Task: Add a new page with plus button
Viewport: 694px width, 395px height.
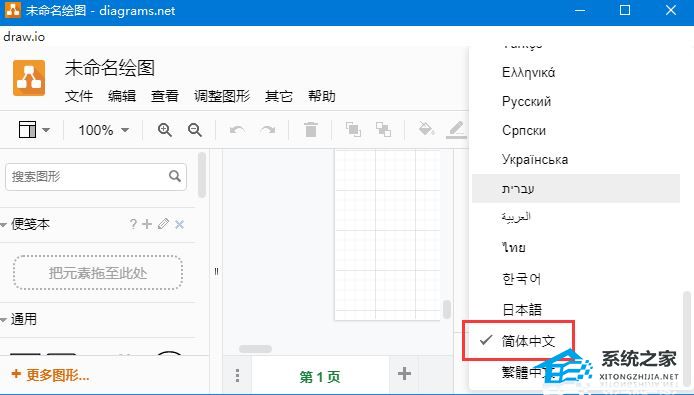Action: (404, 374)
